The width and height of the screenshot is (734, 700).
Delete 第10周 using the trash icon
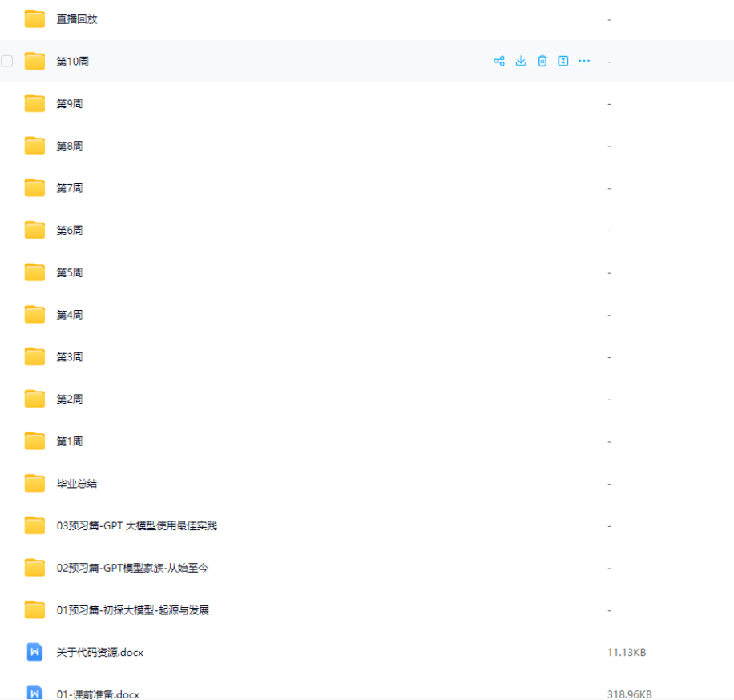[542, 60]
